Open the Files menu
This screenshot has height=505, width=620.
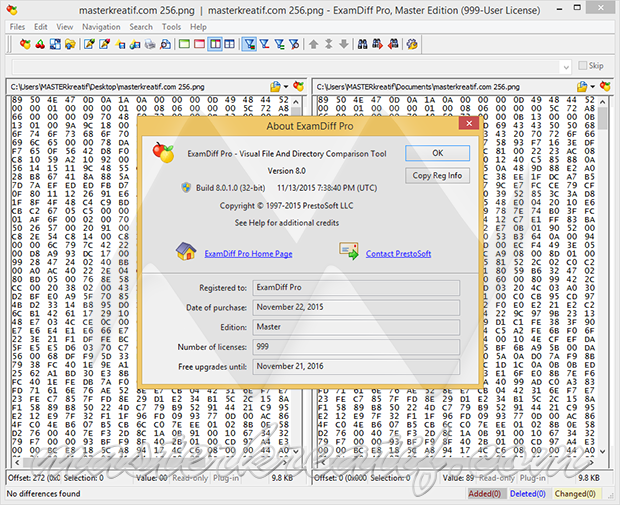pos(17,27)
